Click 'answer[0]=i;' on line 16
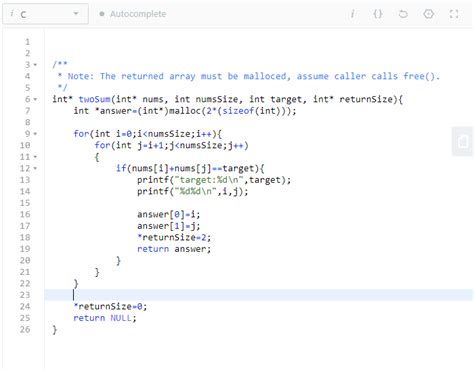This screenshot has width=474, height=371. click(169, 214)
